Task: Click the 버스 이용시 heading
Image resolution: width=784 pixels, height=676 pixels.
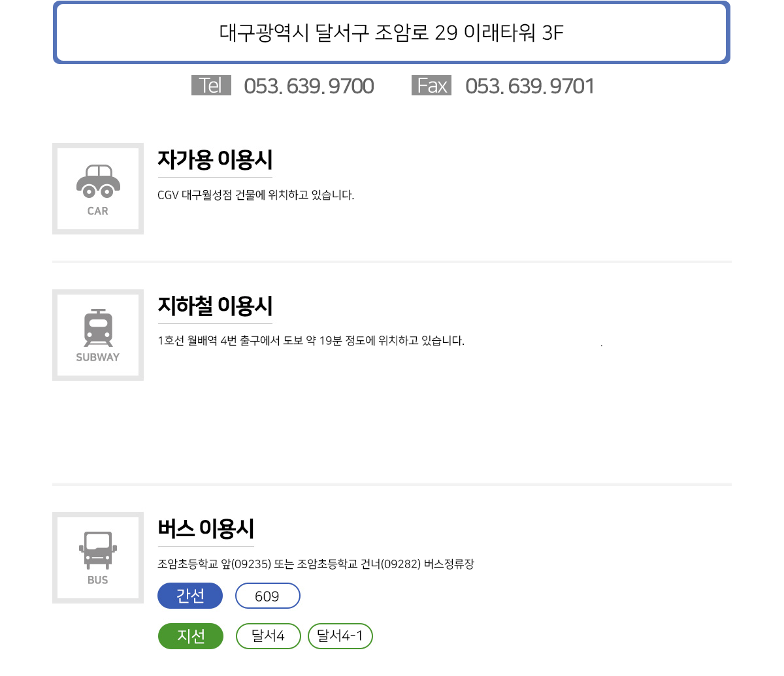Action: tap(206, 528)
